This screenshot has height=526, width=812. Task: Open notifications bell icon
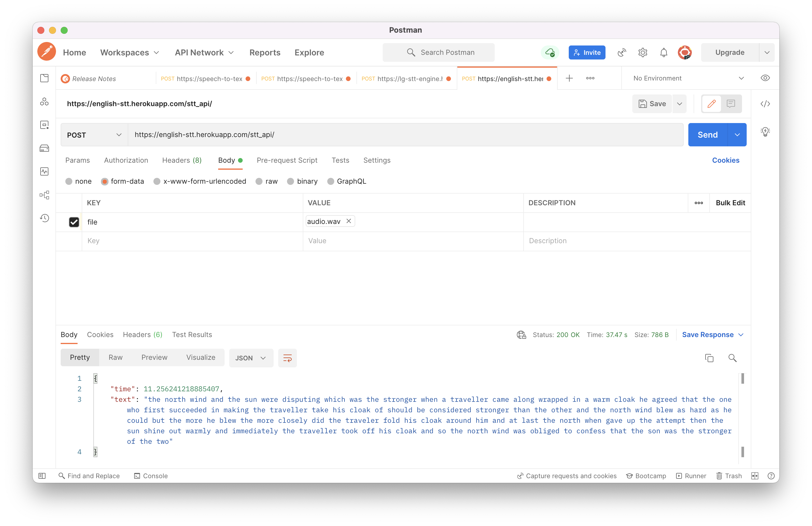664,52
